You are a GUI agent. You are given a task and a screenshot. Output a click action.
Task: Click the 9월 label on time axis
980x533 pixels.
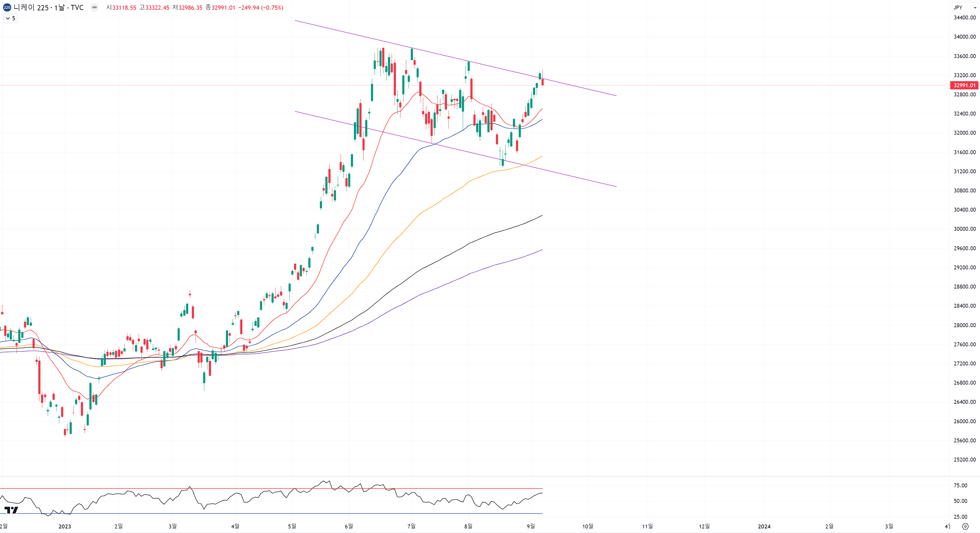531,526
